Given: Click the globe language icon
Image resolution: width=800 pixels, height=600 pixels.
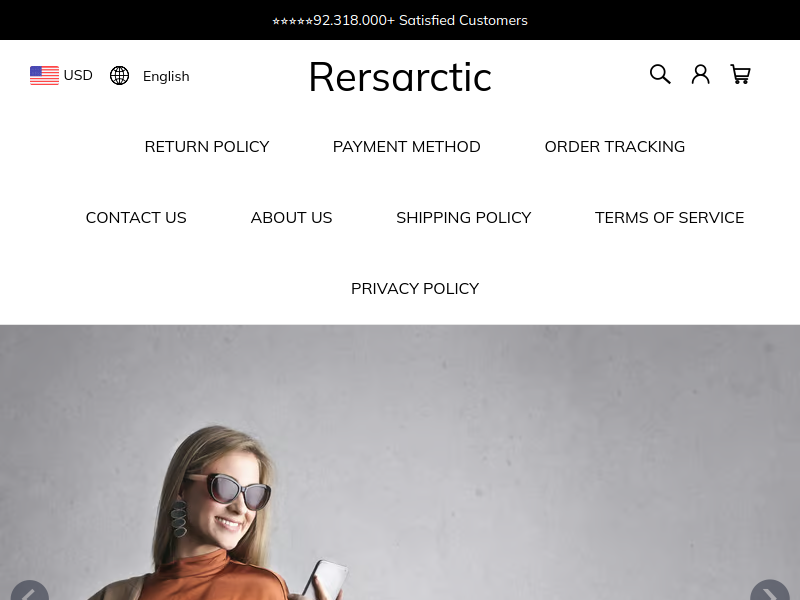Looking at the screenshot, I should [x=119, y=76].
